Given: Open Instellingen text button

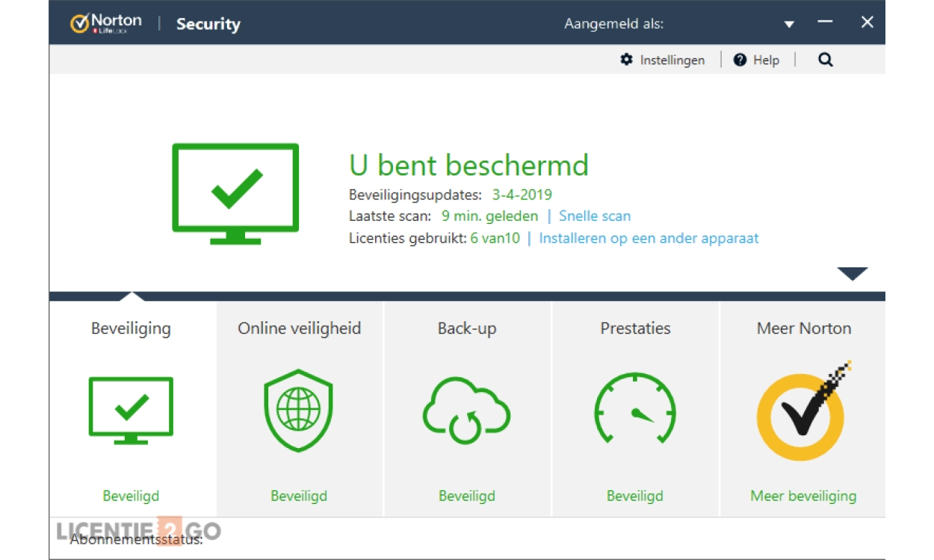Looking at the screenshot, I should pyautogui.click(x=672, y=60).
